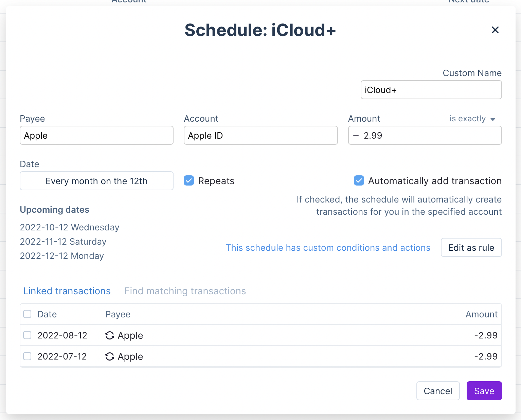Image resolution: width=521 pixels, height=420 pixels.
Task: Click the Payee field showing Apple
Action: click(x=96, y=135)
